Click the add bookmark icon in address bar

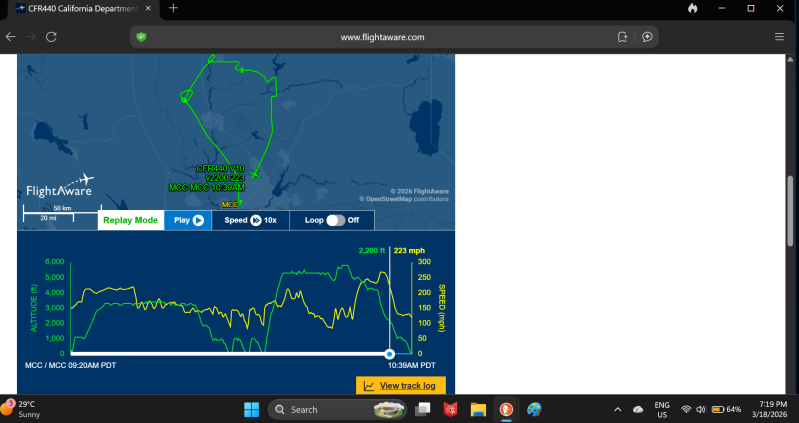click(x=622, y=37)
